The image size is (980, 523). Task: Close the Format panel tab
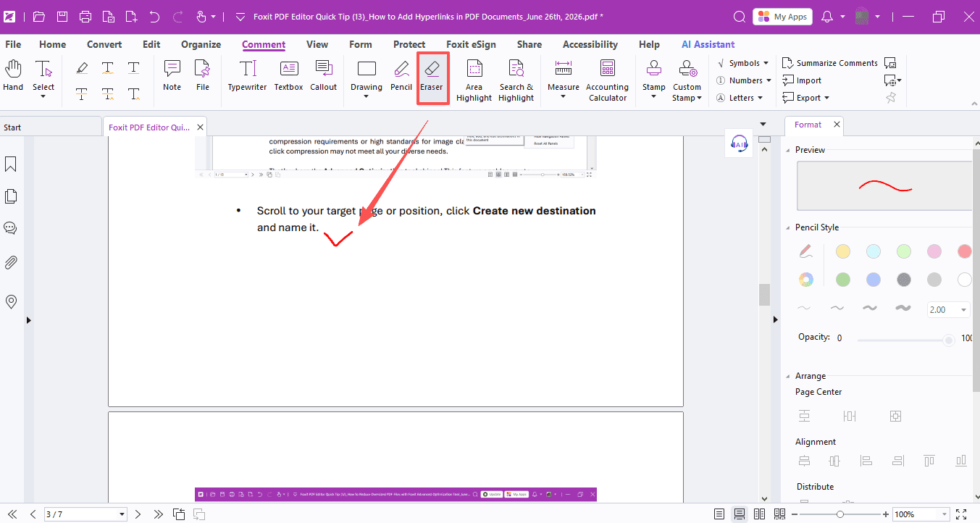(x=837, y=125)
